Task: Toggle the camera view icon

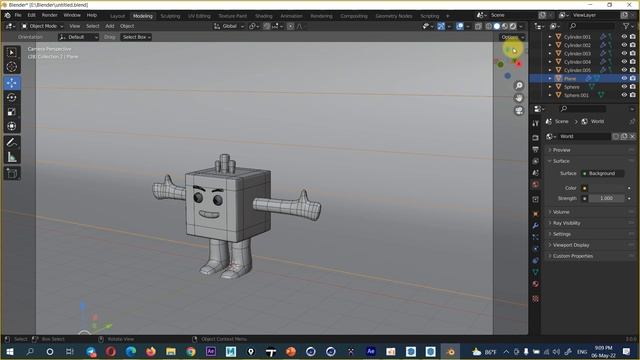Action: [519, 111]
